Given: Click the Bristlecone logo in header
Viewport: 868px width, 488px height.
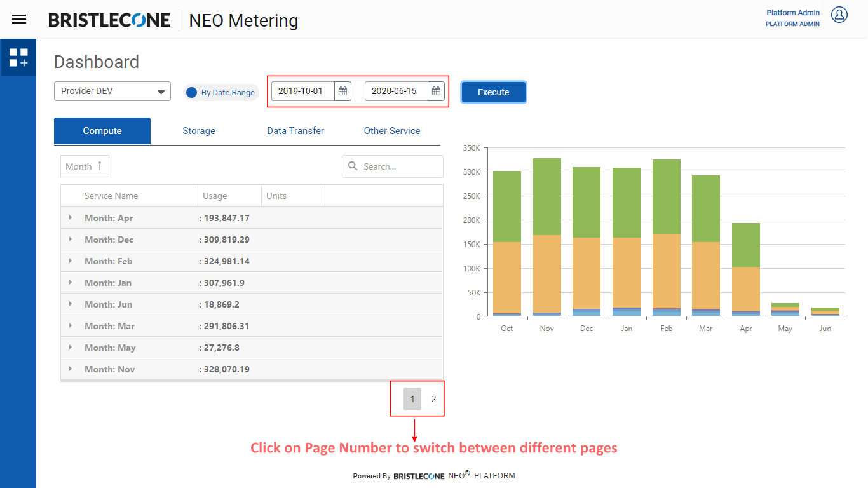Looking at the screenshot, I should click(109, 20).
